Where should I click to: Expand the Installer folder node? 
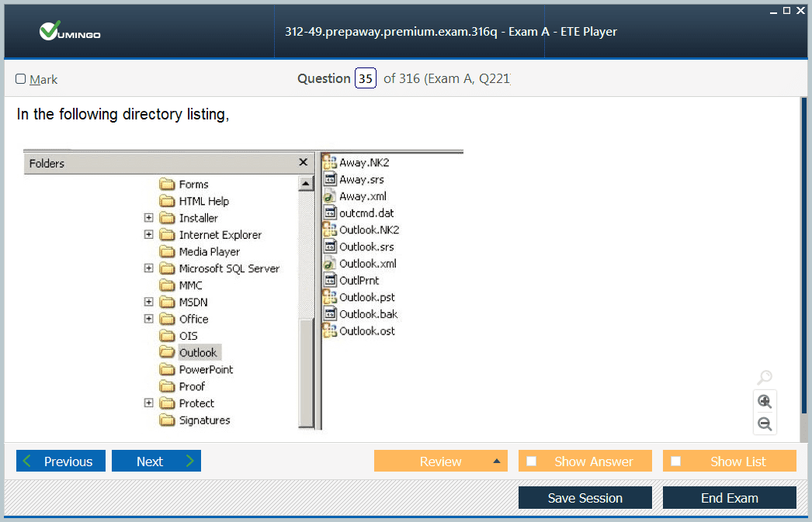click(148, 218)
